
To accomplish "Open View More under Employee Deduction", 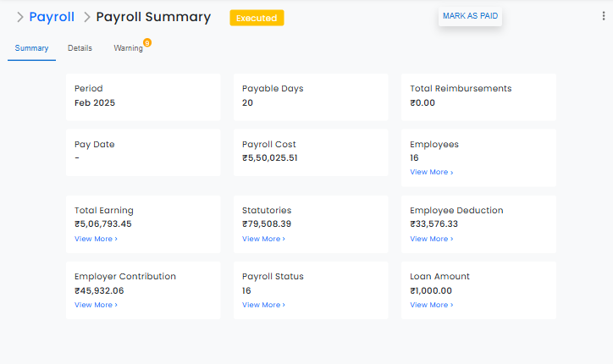I will pos(431,239).
